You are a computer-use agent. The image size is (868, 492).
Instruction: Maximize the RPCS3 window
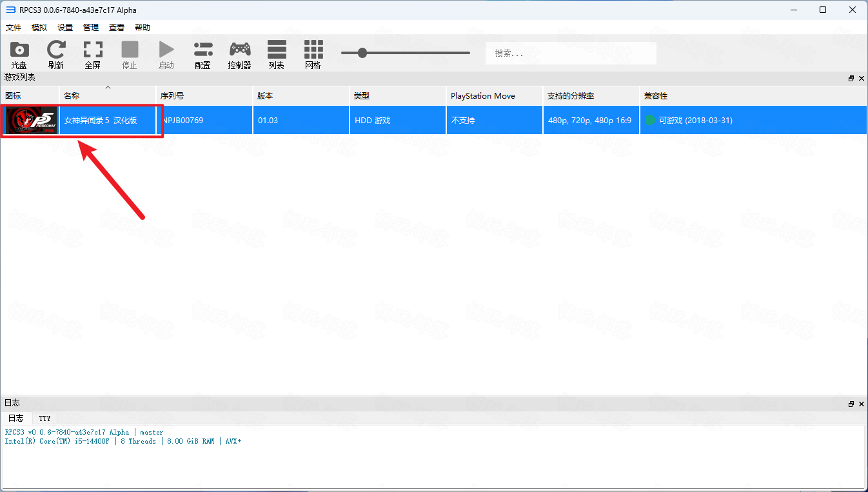823,10
